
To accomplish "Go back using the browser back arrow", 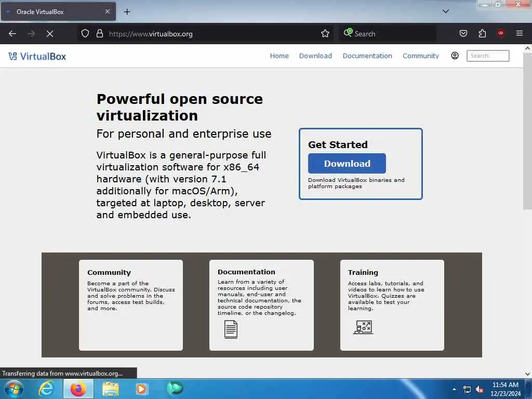I will click(x=12, y=34).
